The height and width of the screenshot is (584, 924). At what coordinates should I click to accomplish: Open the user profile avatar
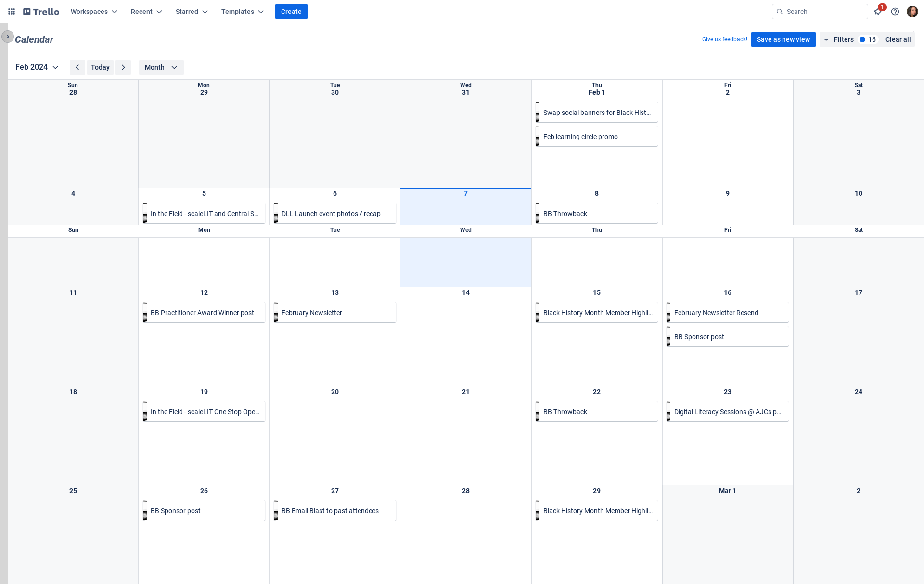click(912, 12)
